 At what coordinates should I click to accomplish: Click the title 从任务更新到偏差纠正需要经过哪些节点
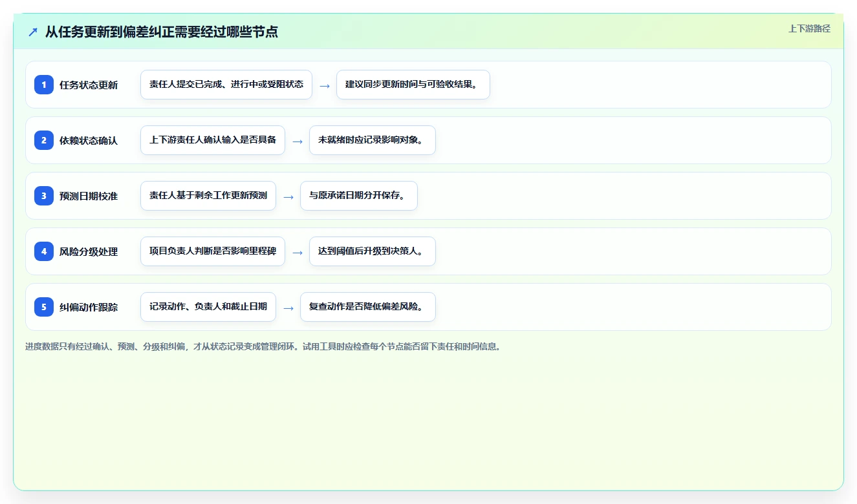(x=162, y=32)
